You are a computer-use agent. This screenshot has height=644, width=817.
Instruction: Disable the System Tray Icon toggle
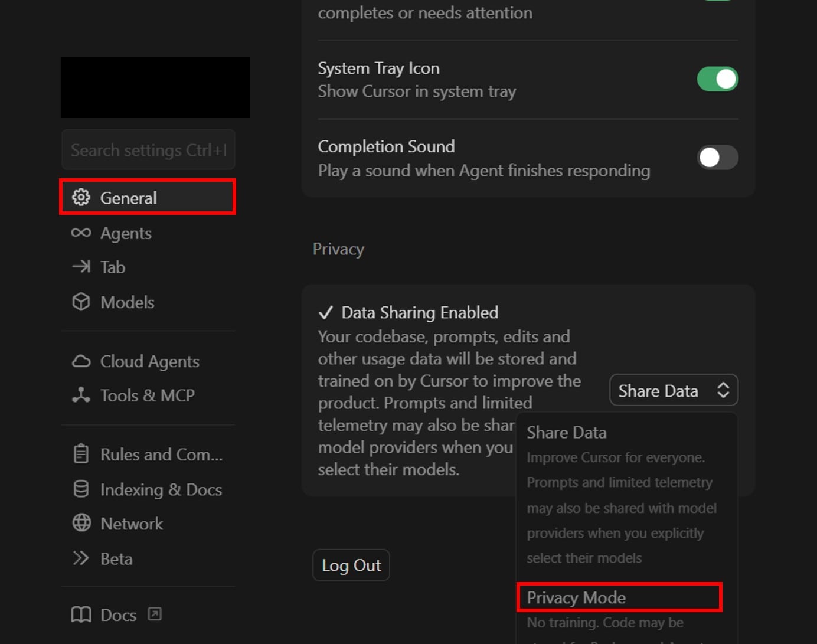tap(717, 79)
